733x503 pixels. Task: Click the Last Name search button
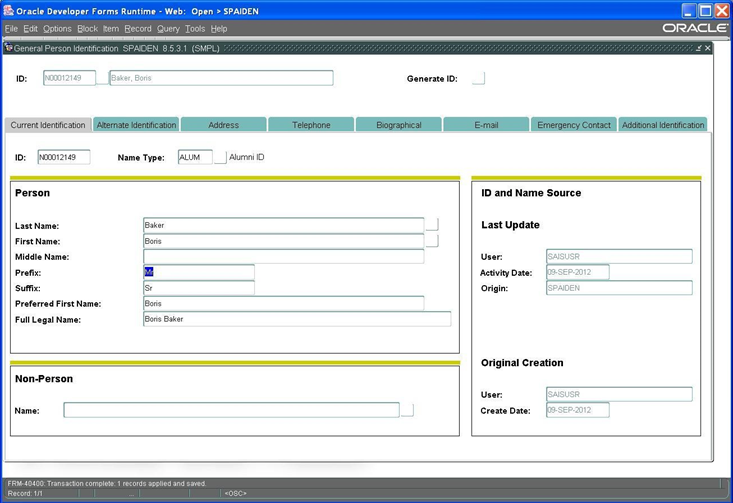tap(432, 224)
